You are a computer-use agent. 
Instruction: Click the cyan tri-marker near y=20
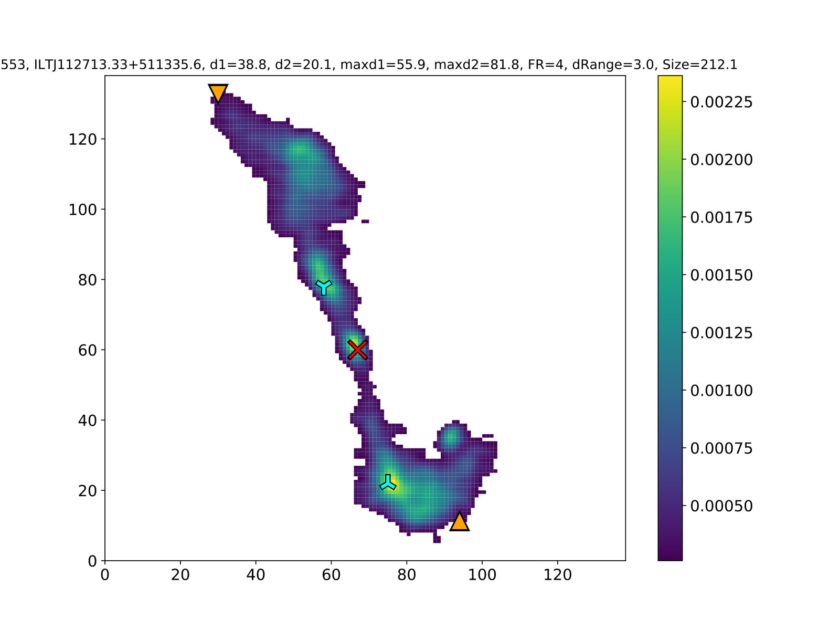[x=388, y=482]
